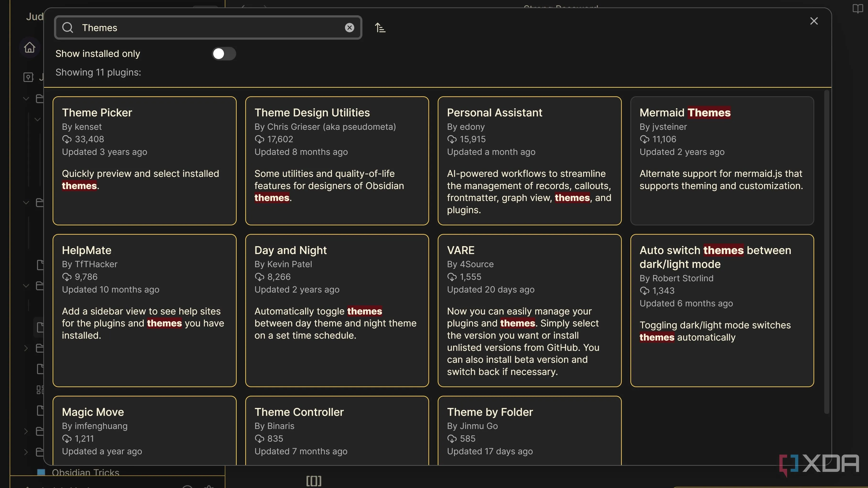
Task: Click the cards grid icon in the sidebar
Action: pos(40,390)
